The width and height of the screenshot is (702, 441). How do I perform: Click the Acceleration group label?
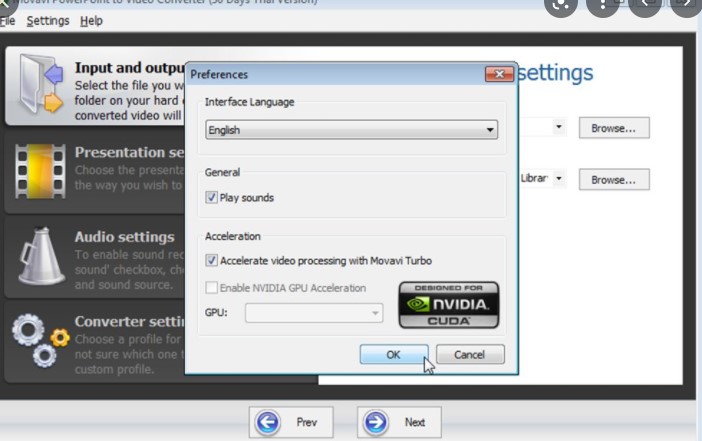tap(233, 236)
